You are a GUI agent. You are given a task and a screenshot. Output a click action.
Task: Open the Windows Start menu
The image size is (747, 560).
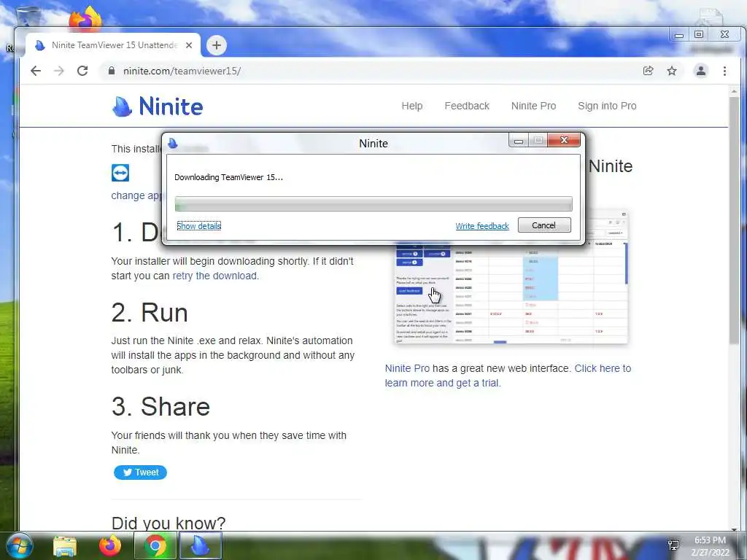coord(18,545)
